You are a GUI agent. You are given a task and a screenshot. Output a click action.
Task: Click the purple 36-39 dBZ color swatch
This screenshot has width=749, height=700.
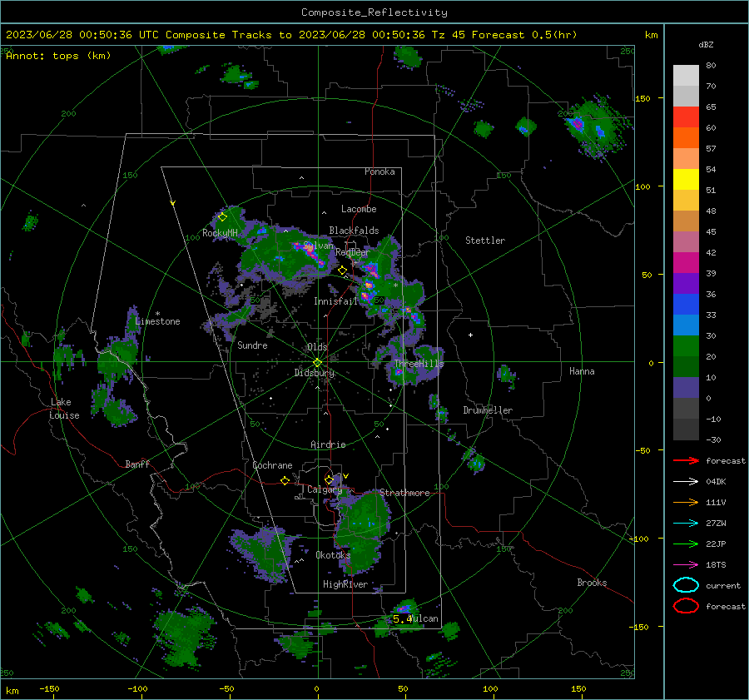[686, 283]
